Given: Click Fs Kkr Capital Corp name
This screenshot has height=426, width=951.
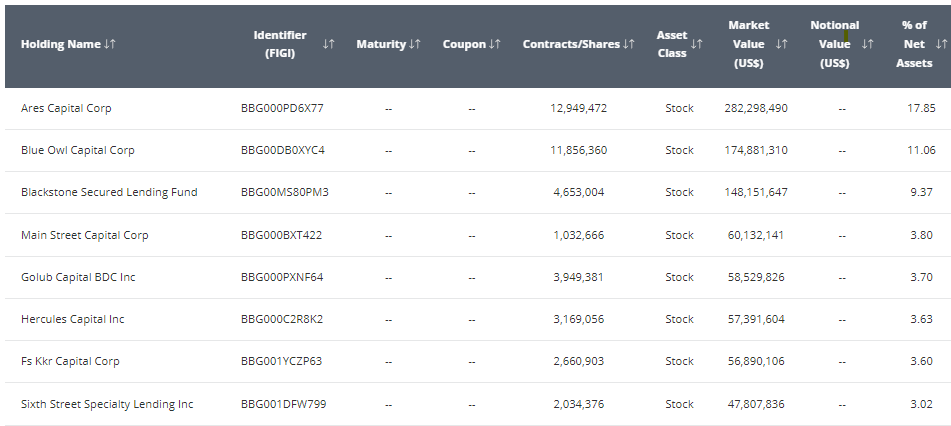Looking at the screenshot, I should (70, 361).
